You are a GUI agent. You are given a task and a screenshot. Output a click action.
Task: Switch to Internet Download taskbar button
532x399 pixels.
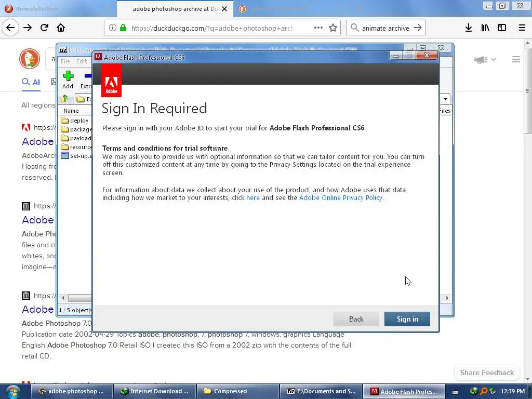point(155,391)
